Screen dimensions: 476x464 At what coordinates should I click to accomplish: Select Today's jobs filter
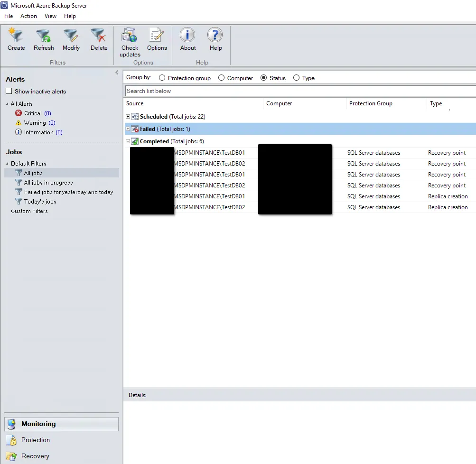[x=40, y=202]
